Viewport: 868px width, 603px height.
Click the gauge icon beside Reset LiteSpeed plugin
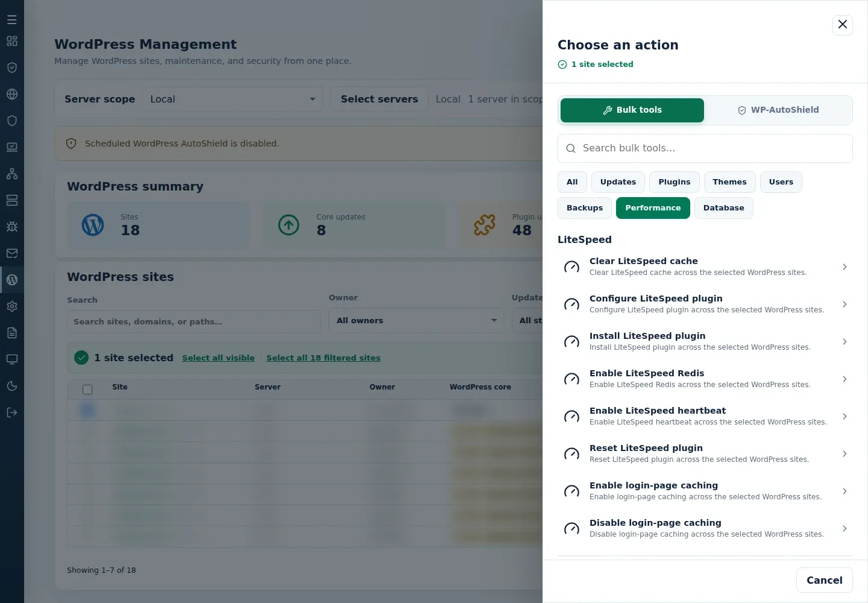(571, 453)
